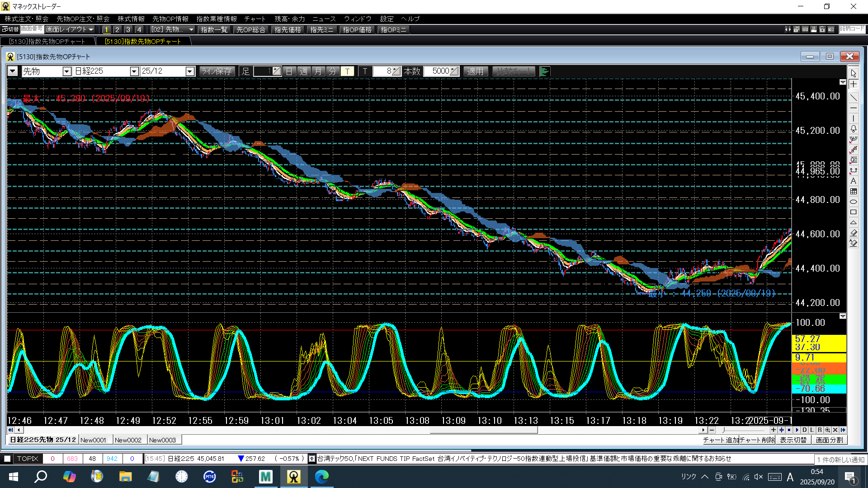Choose the eraser tool in sidebar
Screen dimensions: 868x488
(853, 233)
